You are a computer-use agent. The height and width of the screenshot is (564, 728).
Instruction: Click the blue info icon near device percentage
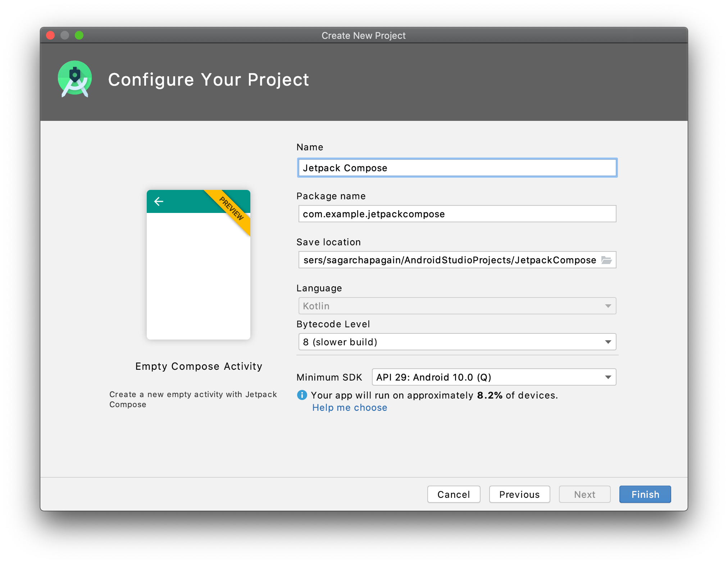(x=302, y=395)
